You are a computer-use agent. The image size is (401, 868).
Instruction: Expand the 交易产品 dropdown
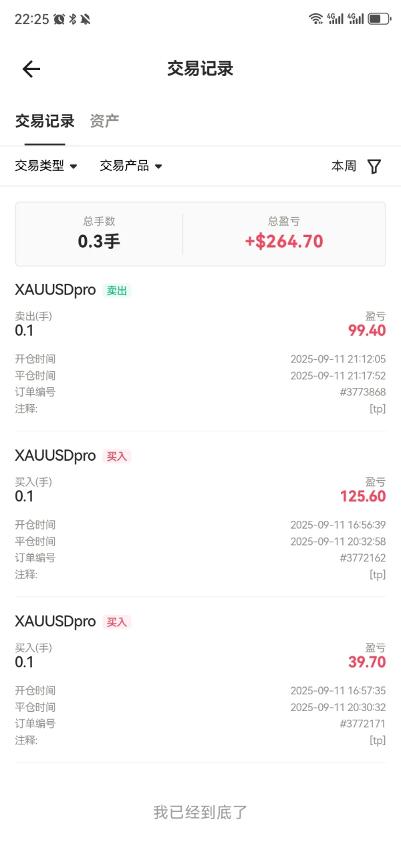(131, 166)
